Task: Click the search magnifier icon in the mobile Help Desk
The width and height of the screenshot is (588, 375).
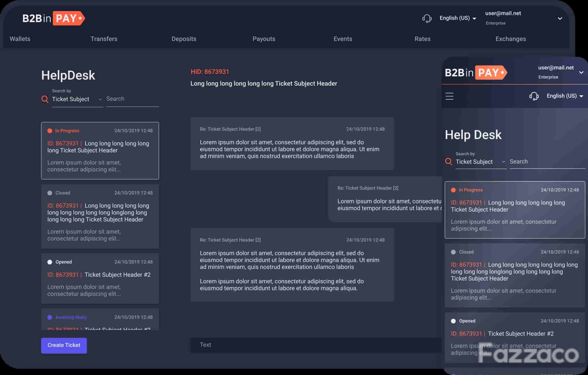Action: pyautogui.click(x=448, y=162)
